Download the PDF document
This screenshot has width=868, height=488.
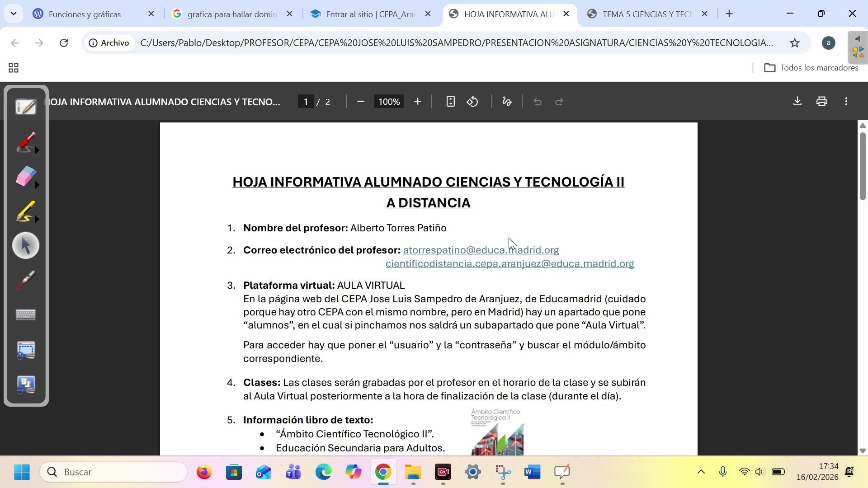pyautogui.click(x=797, y=102)
